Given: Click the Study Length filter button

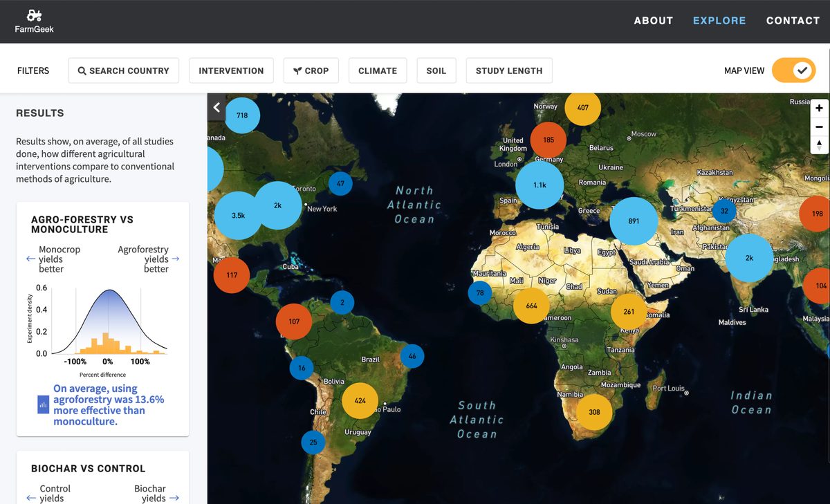Looking at the screenshot, I should tap(509, 71).
